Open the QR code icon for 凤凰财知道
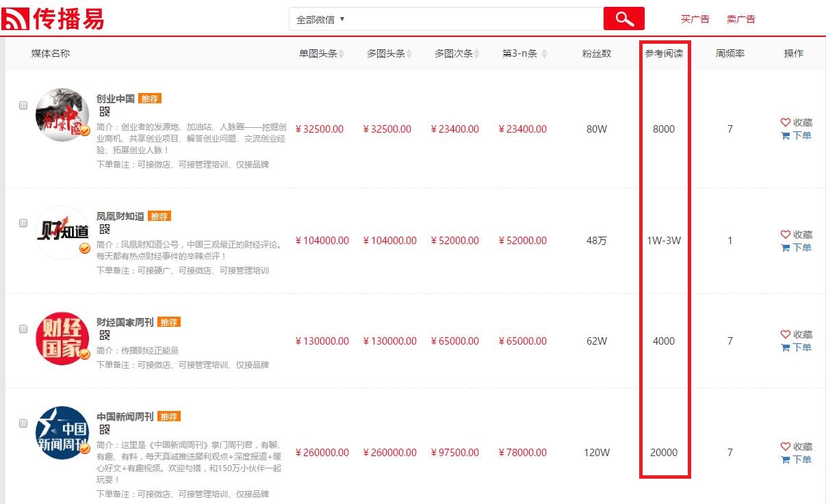This screenshot has width=826, height=504. pyautogui.click(x=105, y=229)
